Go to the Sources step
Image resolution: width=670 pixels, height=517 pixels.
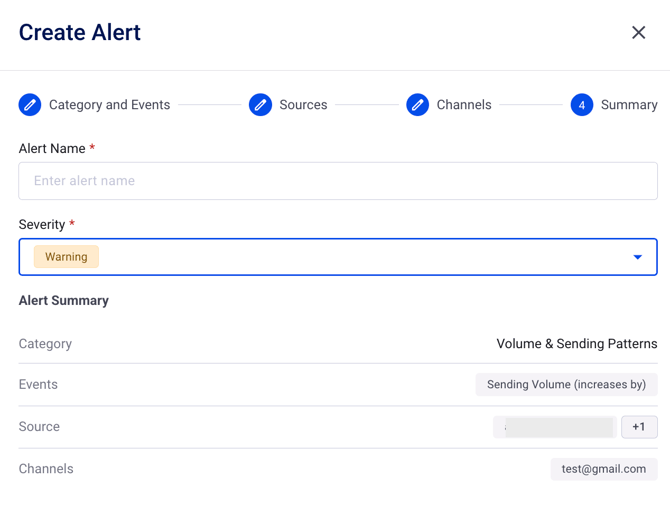click(x=303, y=105)
